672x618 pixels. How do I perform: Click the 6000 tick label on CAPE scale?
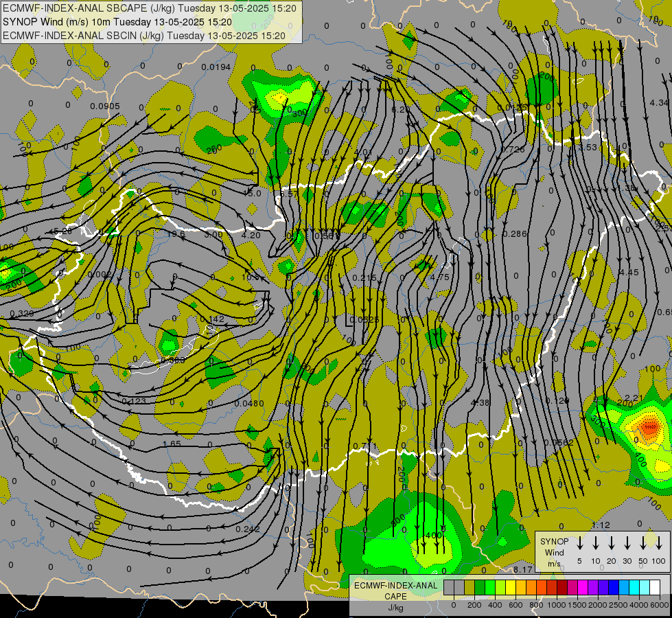[x=659, y=605]
